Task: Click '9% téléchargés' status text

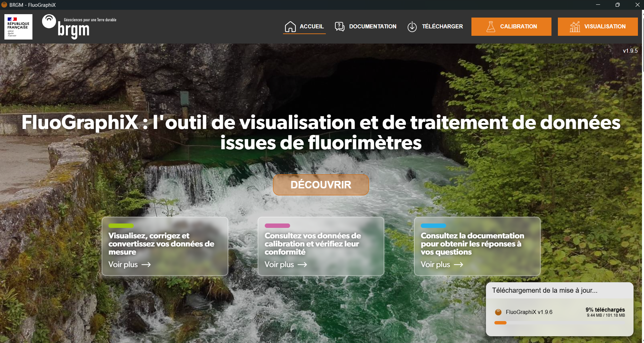Action: [x=605, y=310]
